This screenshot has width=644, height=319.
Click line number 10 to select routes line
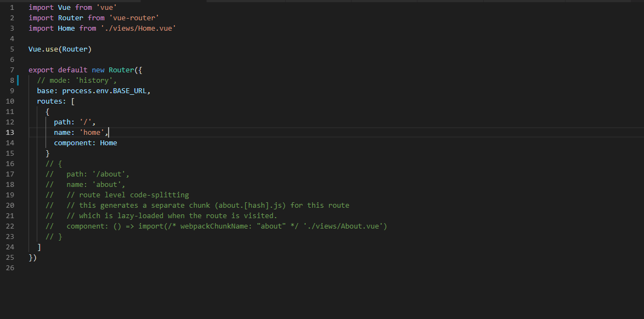[x=12, y=101]
